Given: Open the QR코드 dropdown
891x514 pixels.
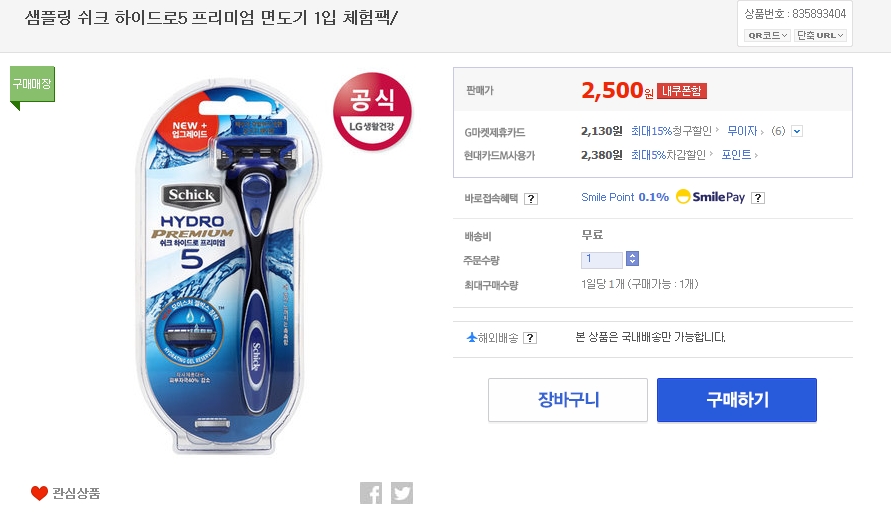Looking at the screenshot, I should click(768, 35).
